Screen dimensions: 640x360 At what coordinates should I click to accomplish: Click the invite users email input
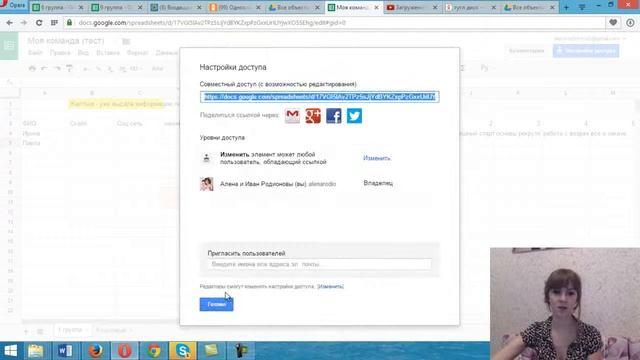[x=319, y=264]
